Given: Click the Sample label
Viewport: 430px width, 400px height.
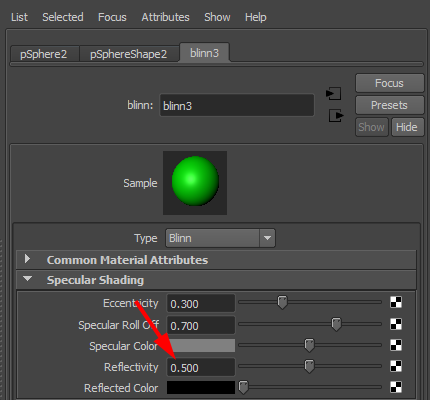Looking at the screenshot, I should pos(140,183).
